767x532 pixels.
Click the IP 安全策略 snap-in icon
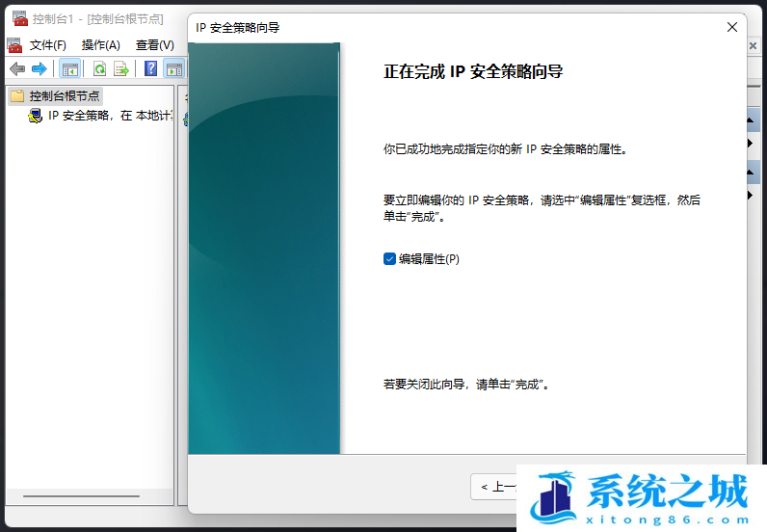click(36, 116)
